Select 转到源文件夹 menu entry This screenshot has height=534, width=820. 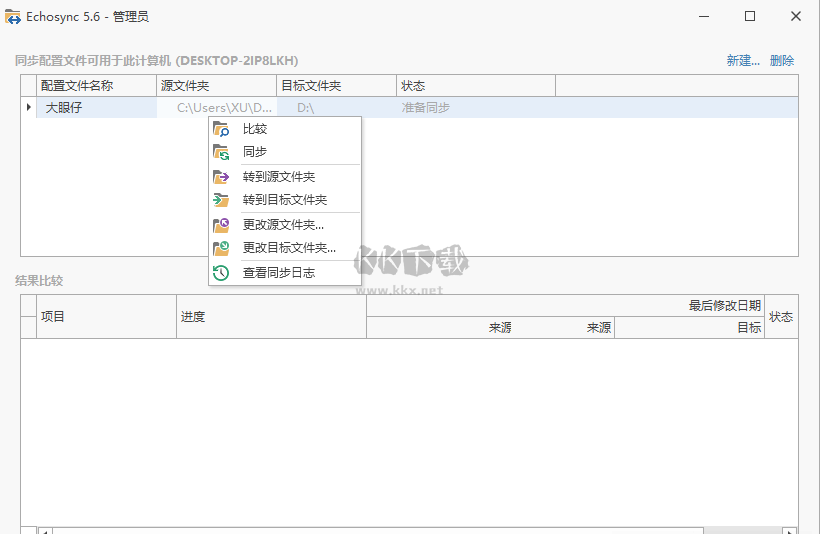[x=285, y=177]
